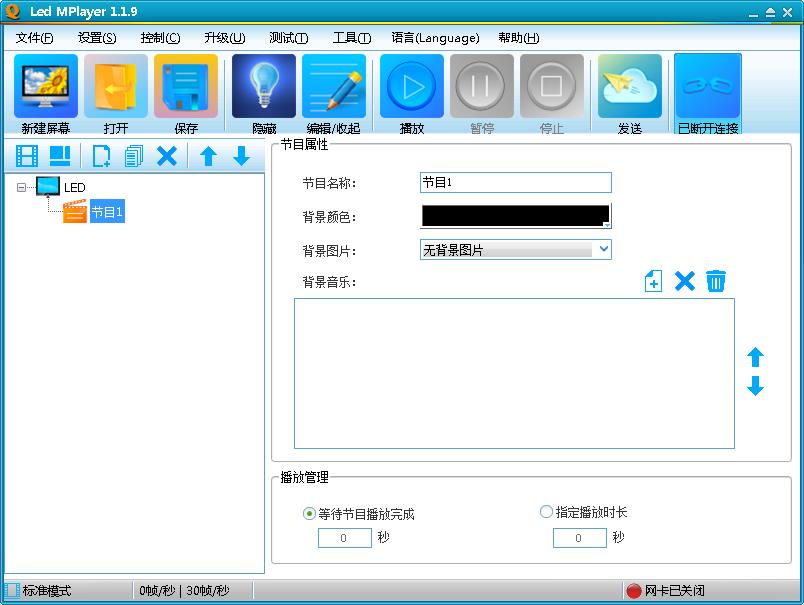Click the new page icon in tree toolbar

[x=101, y=156]
